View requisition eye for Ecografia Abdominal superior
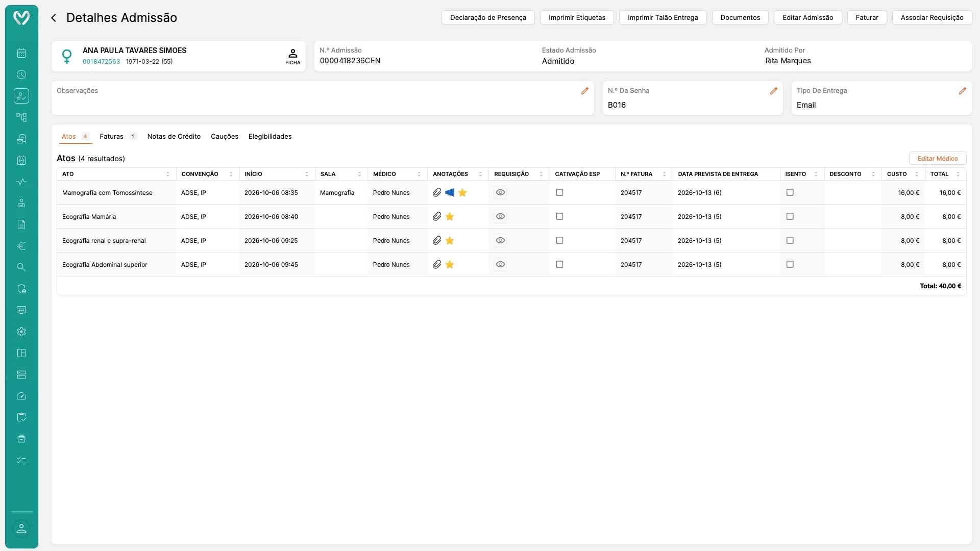 point(500,264)
